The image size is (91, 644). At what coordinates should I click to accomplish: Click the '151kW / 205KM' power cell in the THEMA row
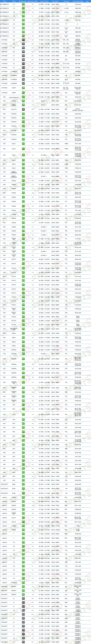coord(55,530)
